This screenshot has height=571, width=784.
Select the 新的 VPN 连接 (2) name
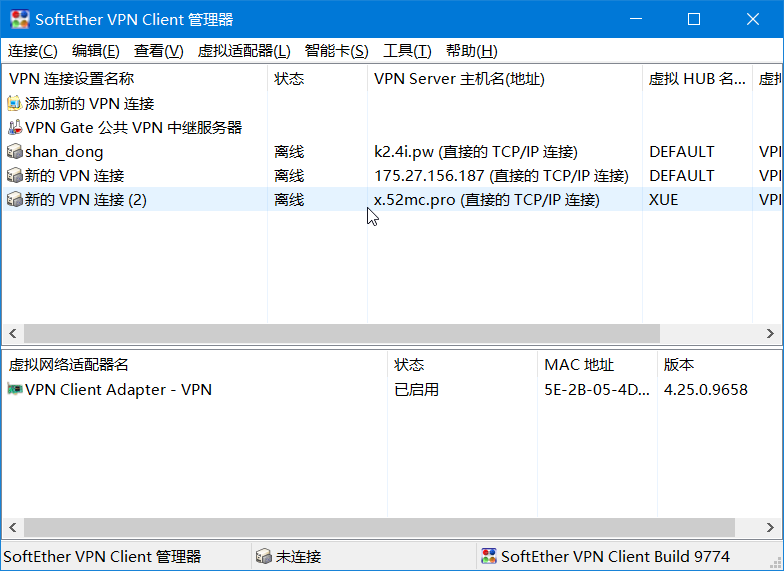86,200
